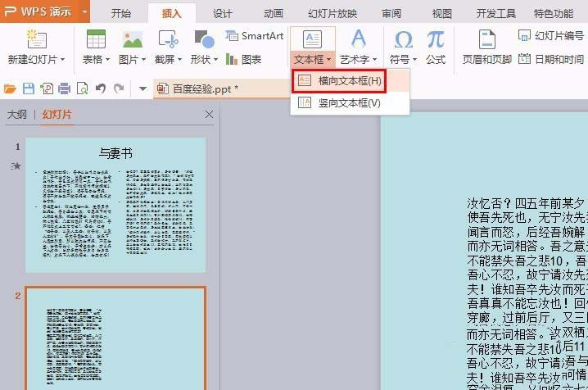
Task: Select the 插入 ribbon tab
Action: (172, 13)
